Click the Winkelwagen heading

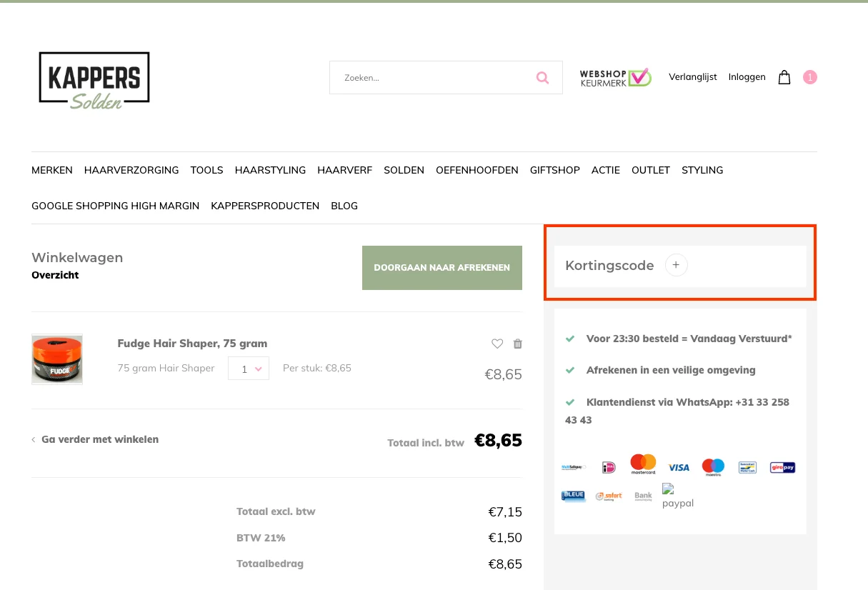coord(77,258)
